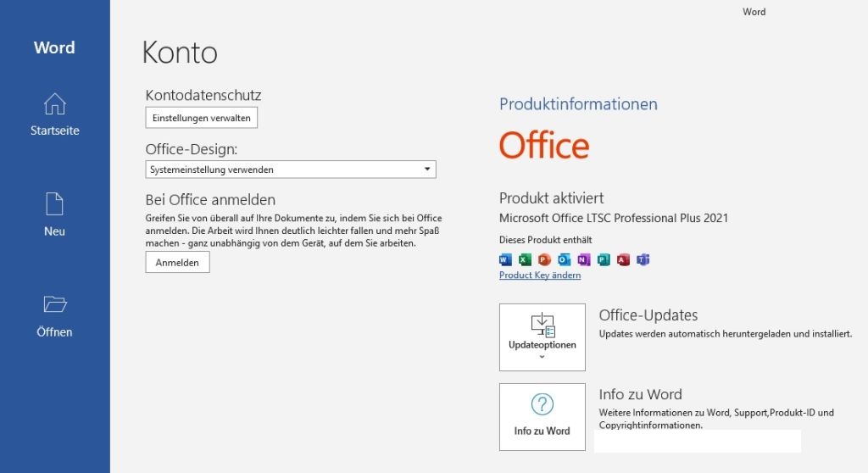Click the Einstellungen verwalten button
The height and width of the screenshot is (473, 868).
tap(202, 118)
